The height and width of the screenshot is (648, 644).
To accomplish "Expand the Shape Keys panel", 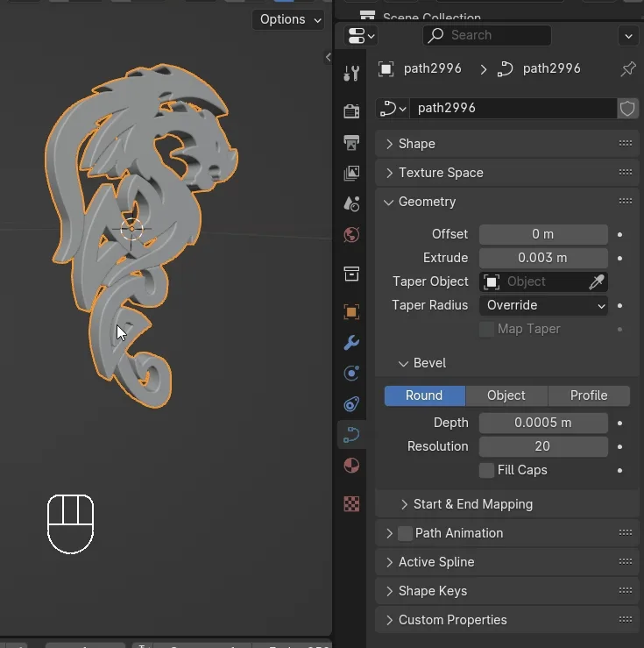I will coord(389,591).
